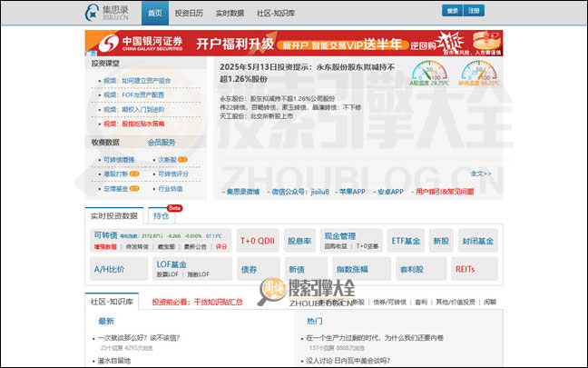
Task: Open the 安卓APP download link
Action: click(x=390, y=192)
